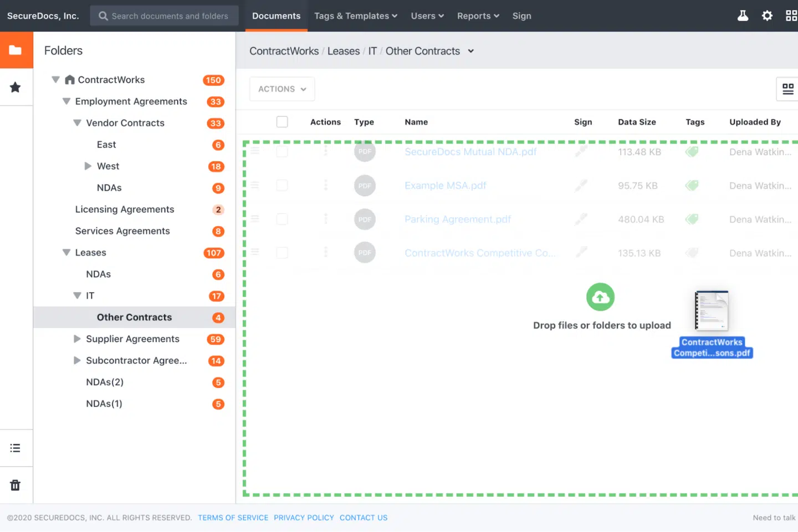Switch to tile layout view button
This screenshot has width=798, height=532.
coord(787,89)
